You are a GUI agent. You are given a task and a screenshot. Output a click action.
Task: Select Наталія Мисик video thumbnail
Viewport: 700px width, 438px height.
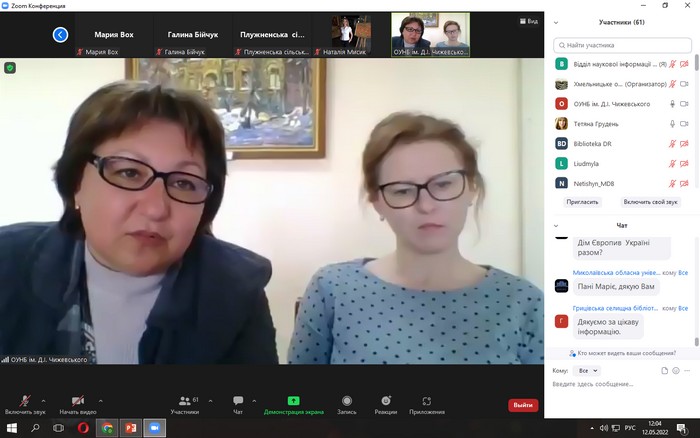(351, 35)
